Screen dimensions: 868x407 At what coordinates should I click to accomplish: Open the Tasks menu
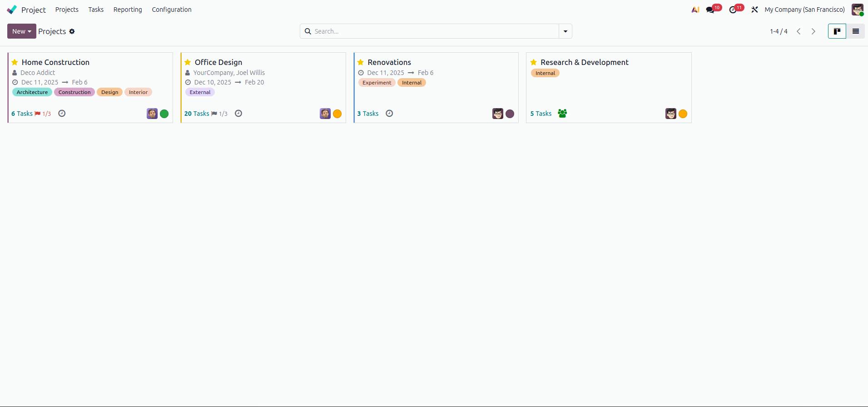[96, 10]
